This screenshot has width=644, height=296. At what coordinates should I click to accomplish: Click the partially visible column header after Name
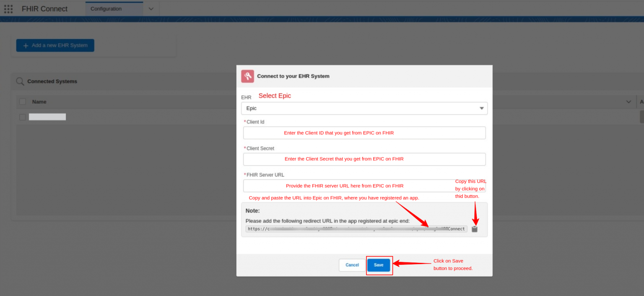(641, 102)
